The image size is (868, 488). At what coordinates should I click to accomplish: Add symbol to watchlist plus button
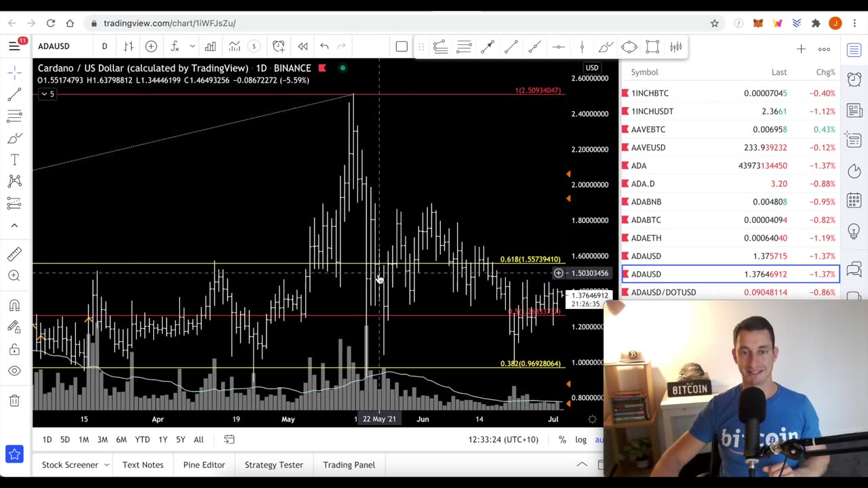[801, 49]
